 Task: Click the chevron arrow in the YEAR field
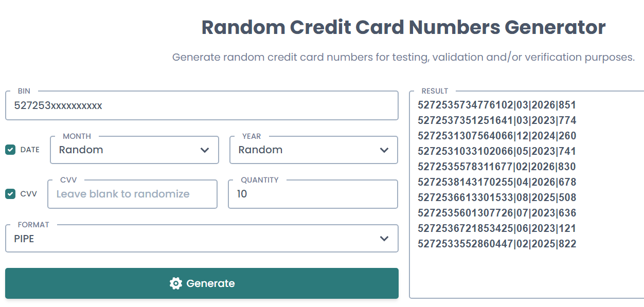point(384,150)
